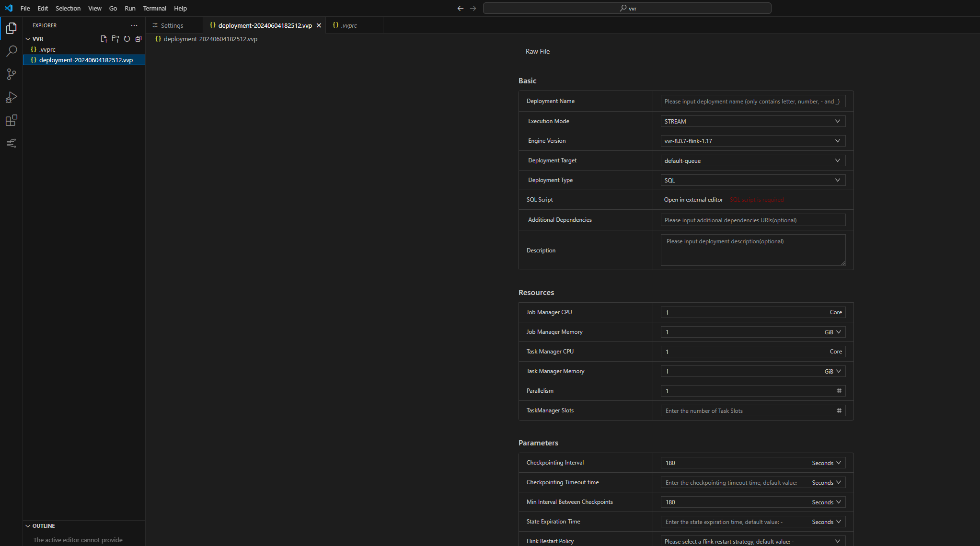
Task: Refresh the explorer file tree
Action: click(x=127, y=39)
